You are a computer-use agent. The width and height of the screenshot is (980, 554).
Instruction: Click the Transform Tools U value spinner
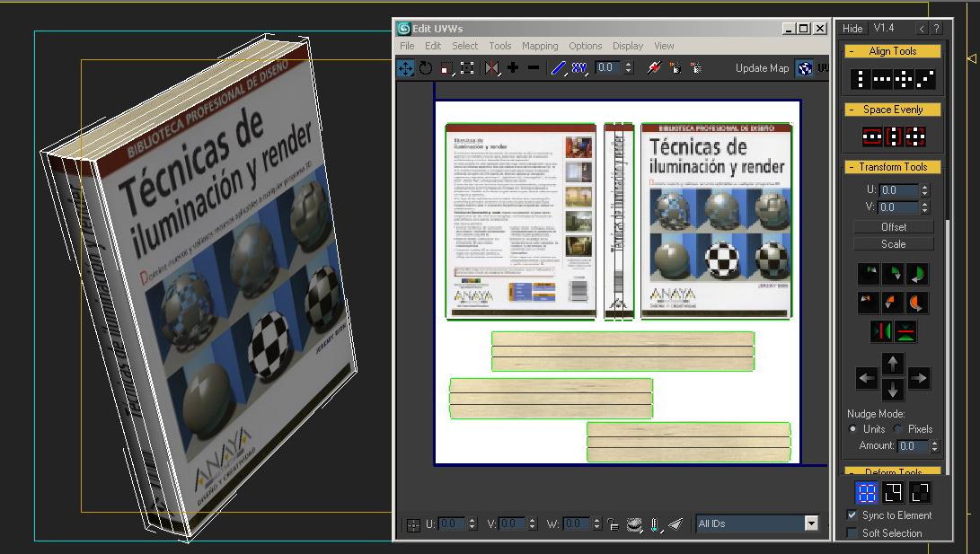(x=925, y=189)
